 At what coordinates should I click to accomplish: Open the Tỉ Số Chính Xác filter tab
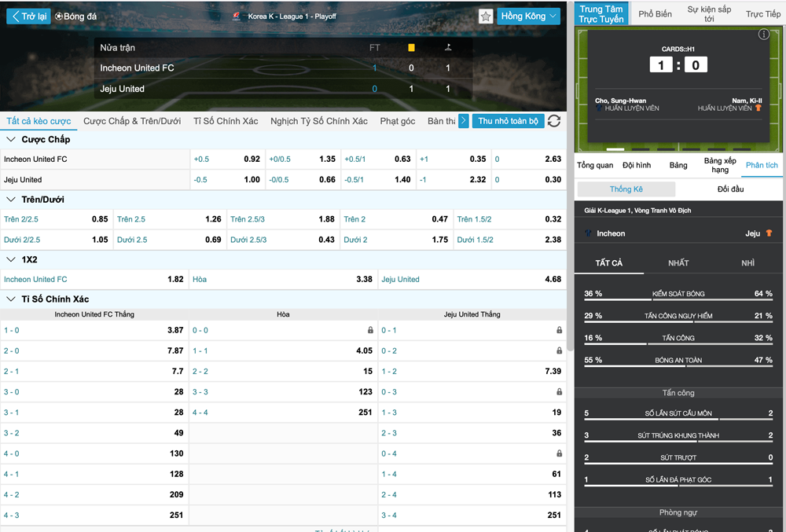point(226,121)
